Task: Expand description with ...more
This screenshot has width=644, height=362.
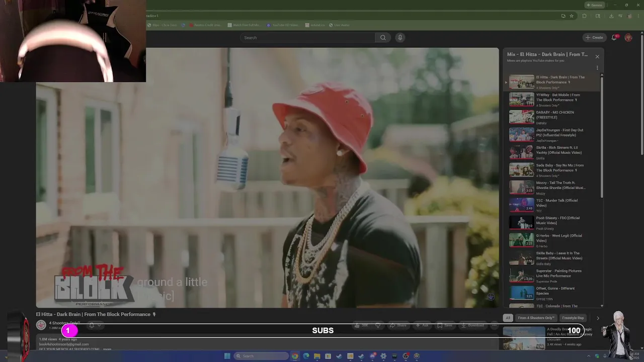Action: pyautogui.click(x=107, y=349)
